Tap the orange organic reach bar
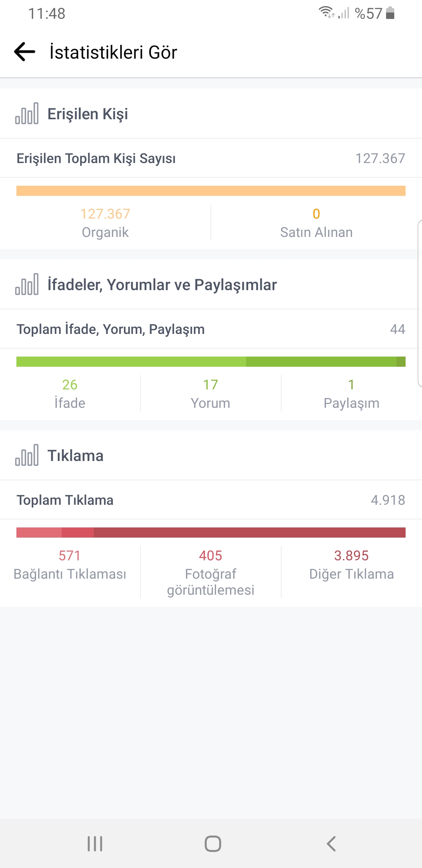Viewport: 422px width, 868px height. click(211, 191)
